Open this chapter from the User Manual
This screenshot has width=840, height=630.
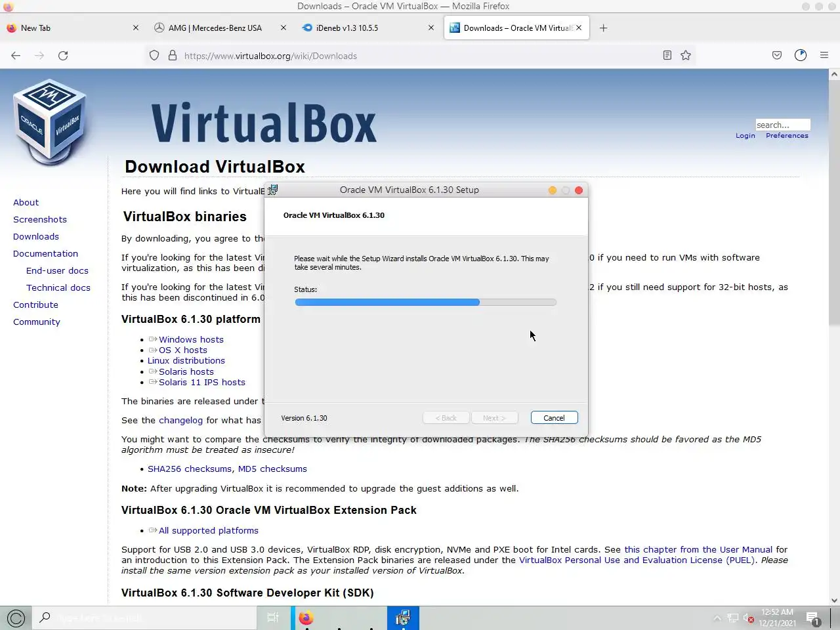coord(698,550)
